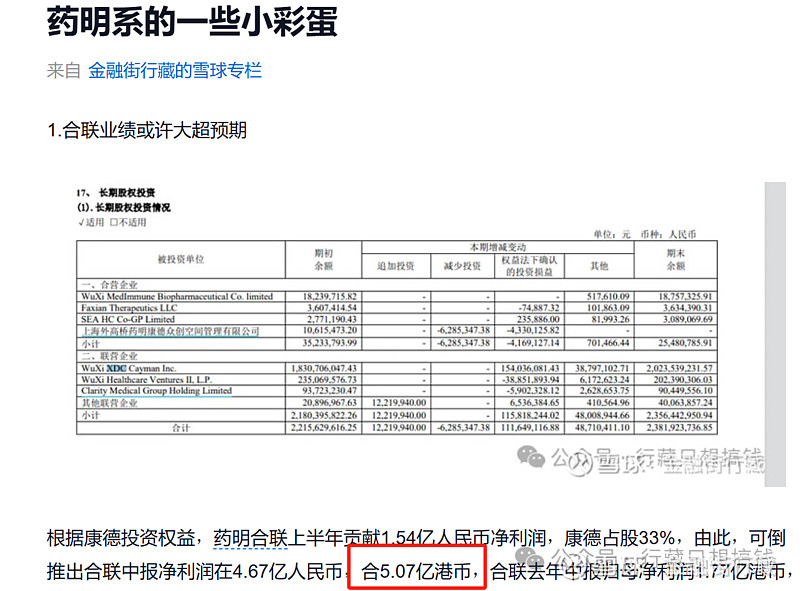The height and width of the screenshot is (591, 800).
Task: Select the value 2,356,442,950.94
Action: 679,415
